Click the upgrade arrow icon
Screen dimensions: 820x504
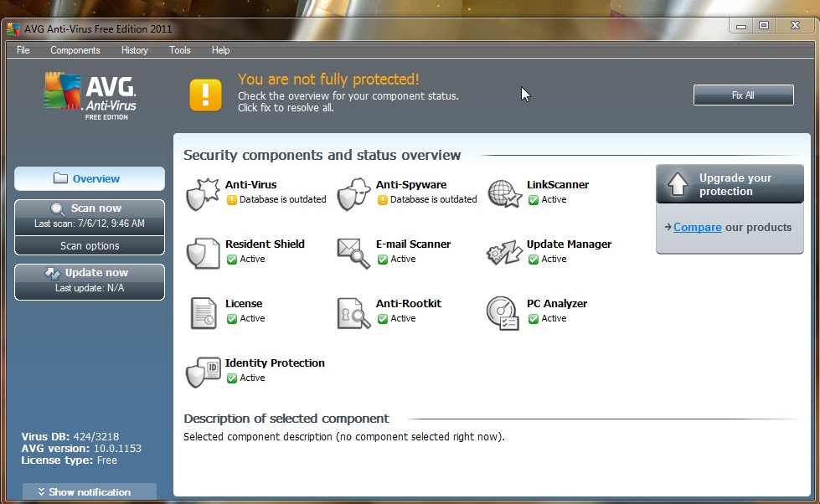678,184
